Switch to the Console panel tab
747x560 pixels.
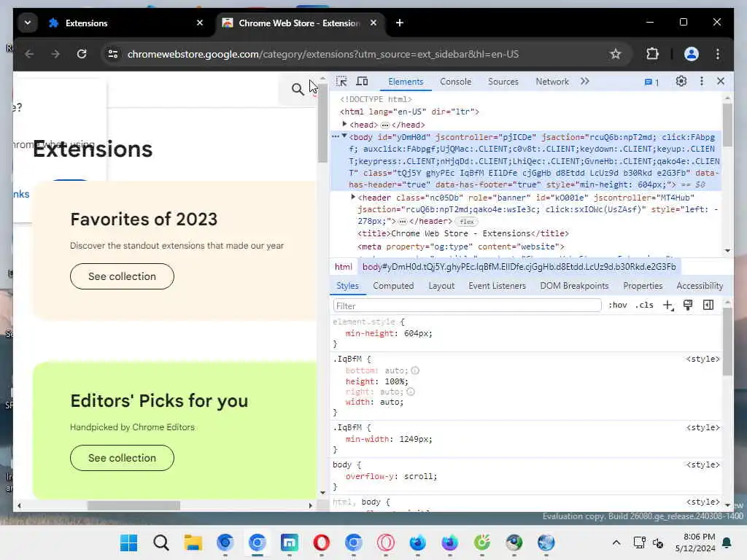tap(455, 82)
